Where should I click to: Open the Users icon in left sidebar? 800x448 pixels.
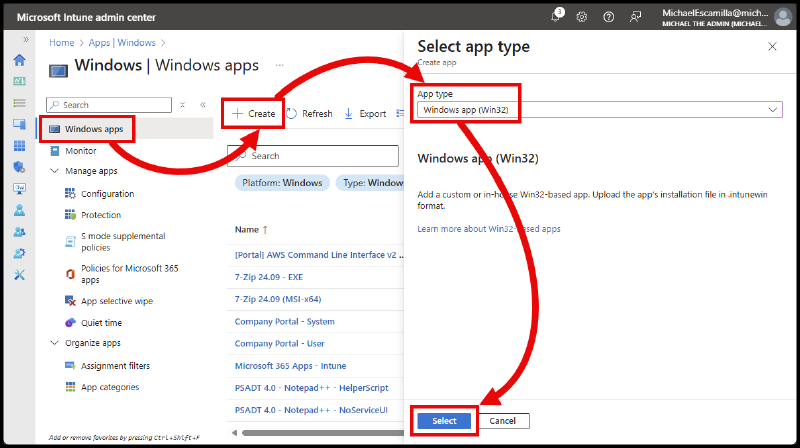pyautogui.click(x=19, y=210)
